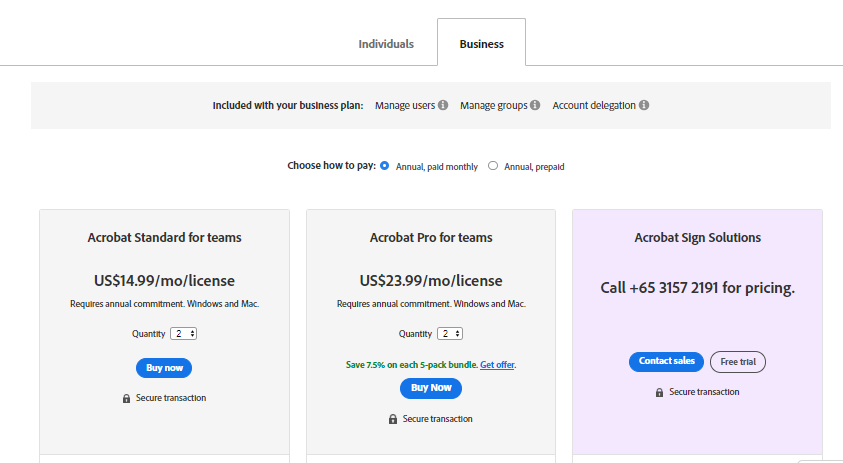
Task: Switch to the Individuals tab
Action: tap(386, 44)
